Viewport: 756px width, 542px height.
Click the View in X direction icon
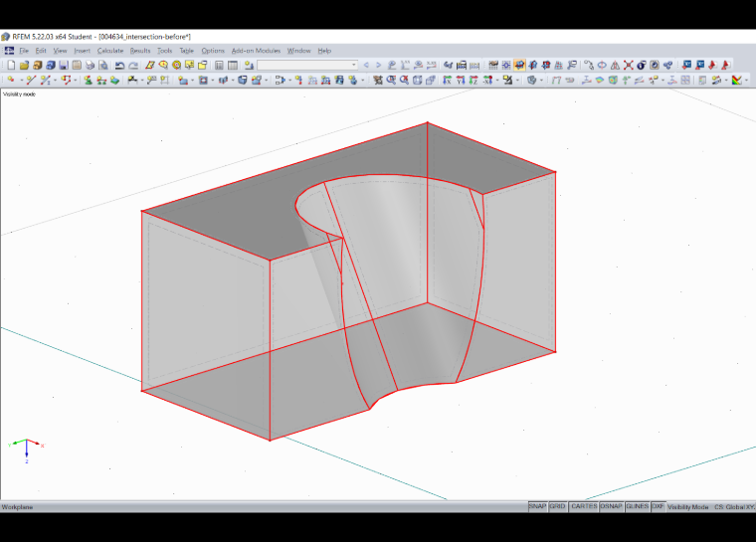(x=448, y=80)
